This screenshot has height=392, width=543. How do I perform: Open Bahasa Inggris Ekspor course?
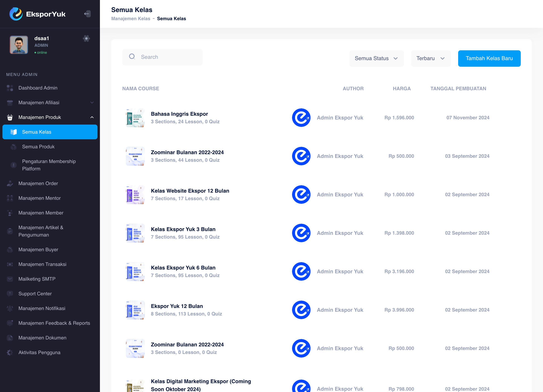[x=179, y=114]
